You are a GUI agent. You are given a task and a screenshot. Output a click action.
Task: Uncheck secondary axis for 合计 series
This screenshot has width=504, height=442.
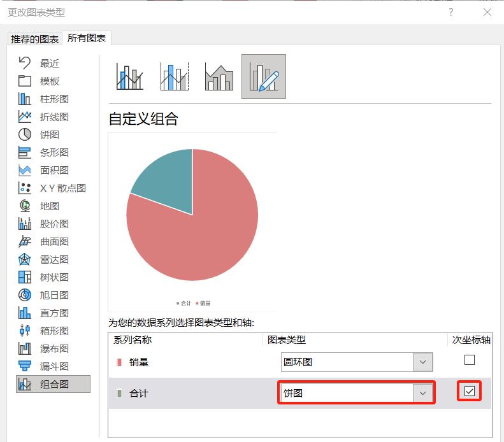[470, 391]
